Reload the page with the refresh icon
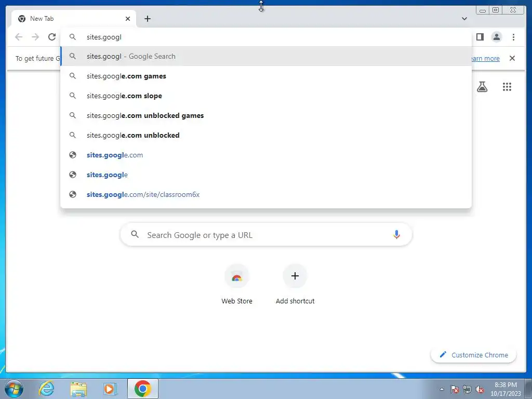 (x=52, y=37)
